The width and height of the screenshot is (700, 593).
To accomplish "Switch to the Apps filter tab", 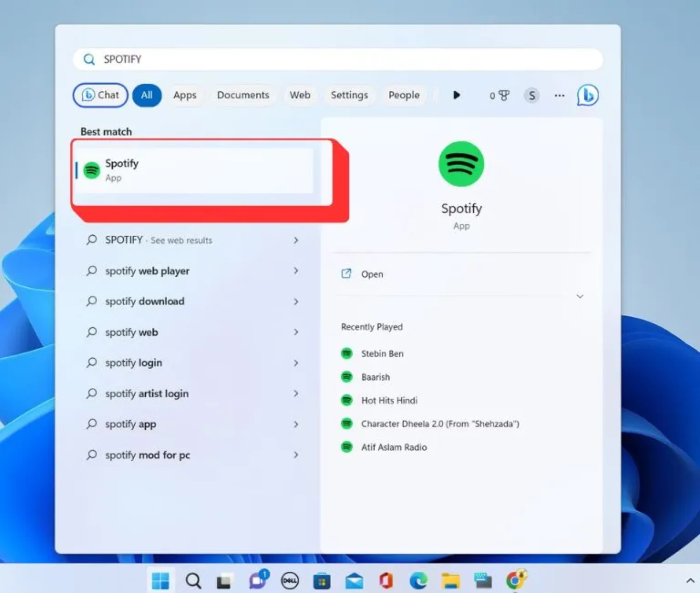I will coord(185,95).
